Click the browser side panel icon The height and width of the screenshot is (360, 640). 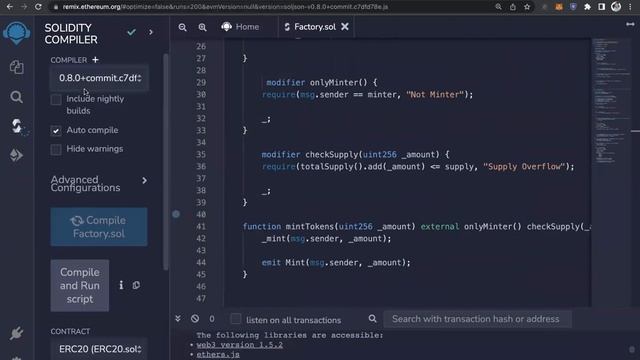pyautogui.click(x=602, y=7)
